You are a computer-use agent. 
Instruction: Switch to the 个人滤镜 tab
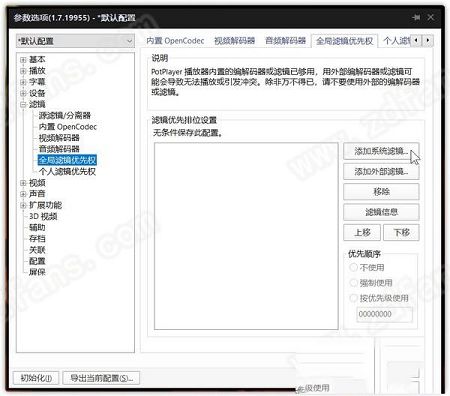tap(396, 41)
